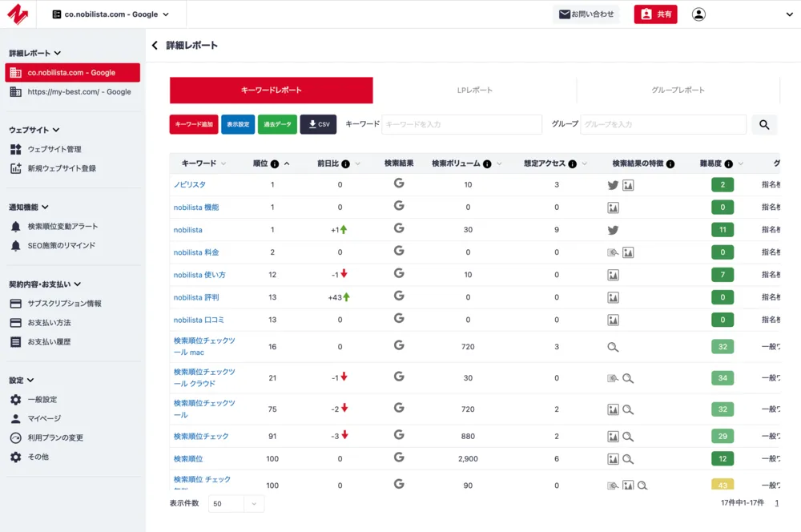Sort by キーワード column chevron

(x=223, y=164)
